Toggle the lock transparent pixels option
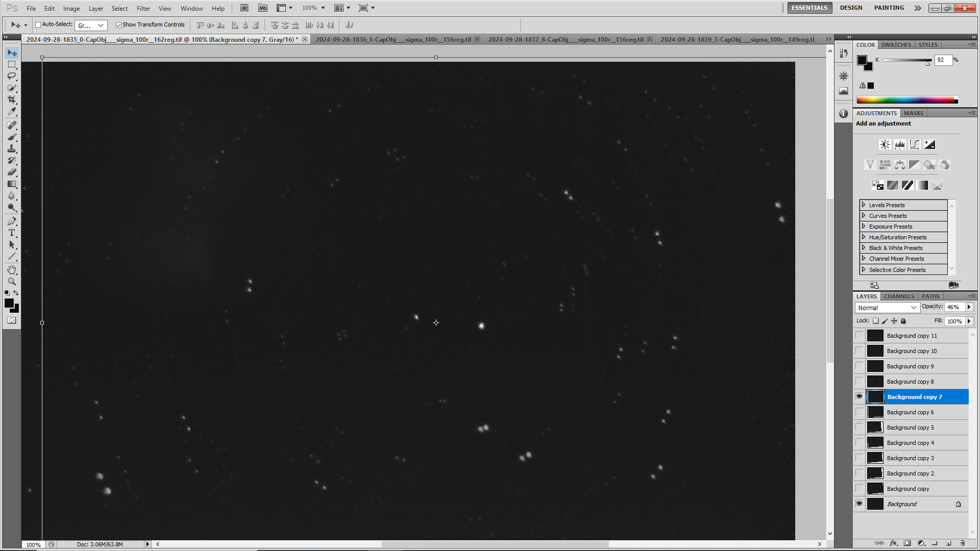The image size is (980, 551). click(876, 321)
